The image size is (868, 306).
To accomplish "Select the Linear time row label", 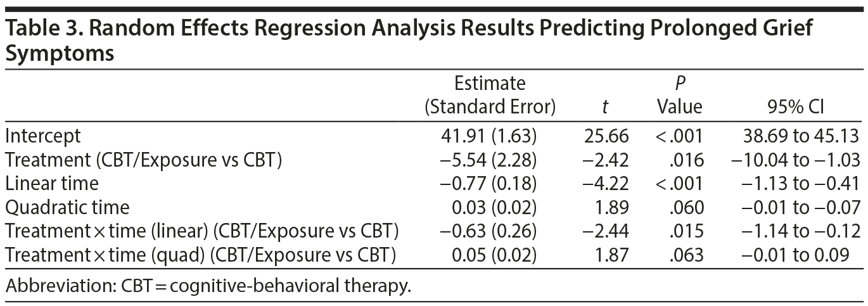I will tap(52, 184).
